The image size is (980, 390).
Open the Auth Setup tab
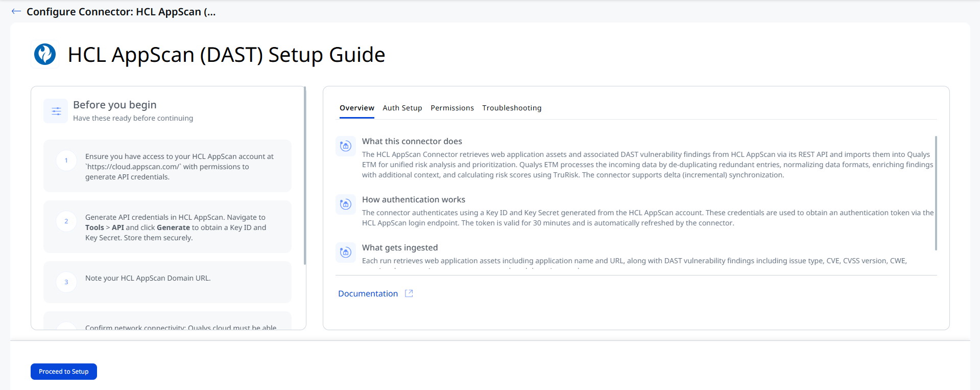tap(402, 108)
